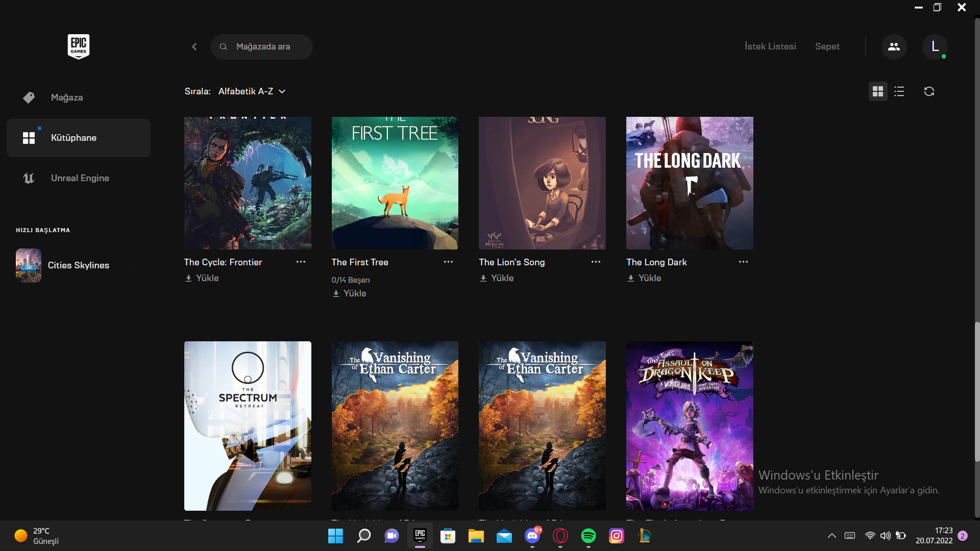
Task: Open the Windows Start menu
Action: (335, 536)
